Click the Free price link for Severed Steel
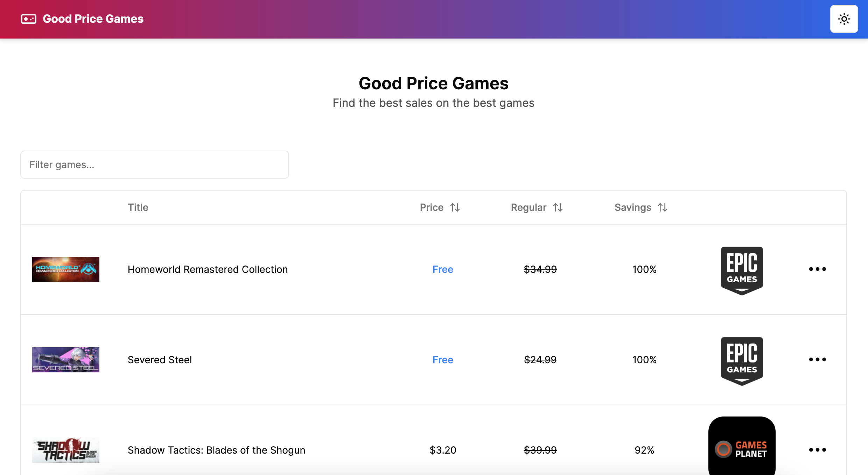868x475 pixels. (443, 360)
